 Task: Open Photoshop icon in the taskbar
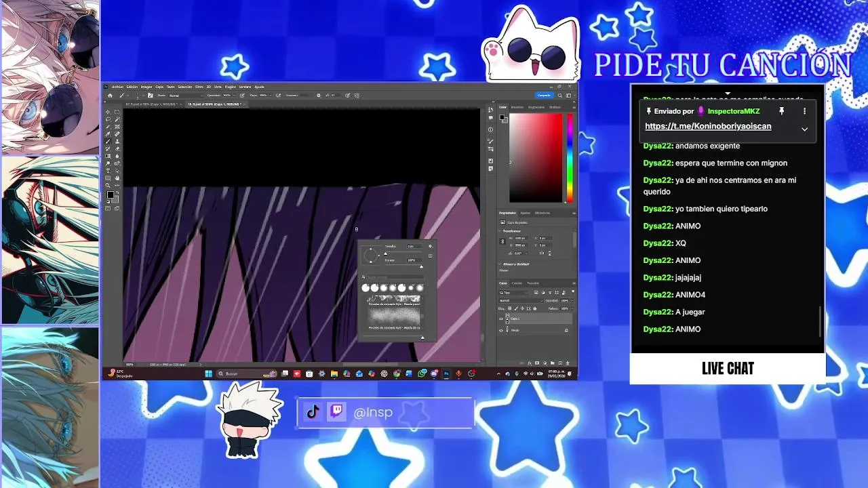coord(446,373)
